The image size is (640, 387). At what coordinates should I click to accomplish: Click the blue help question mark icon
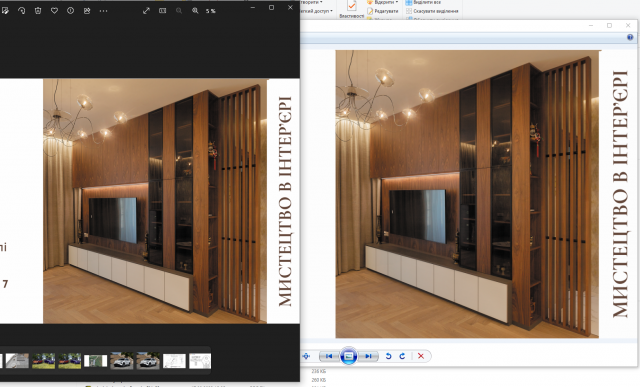click(630, 37)
